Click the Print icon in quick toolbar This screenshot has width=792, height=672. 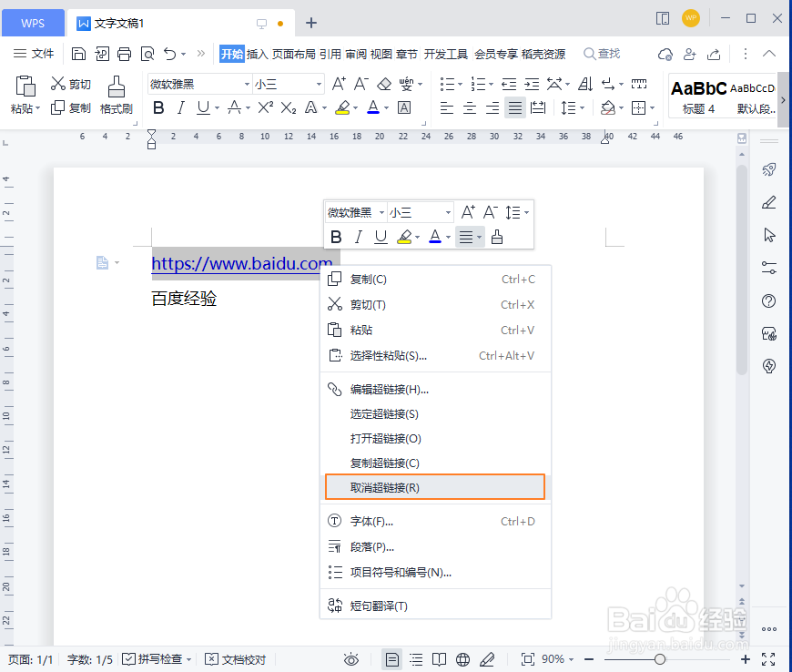124,54
